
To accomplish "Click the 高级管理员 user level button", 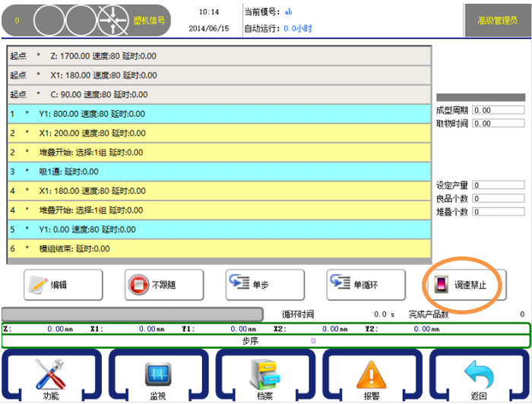I will pyautogui.click(x=496, y=21).
